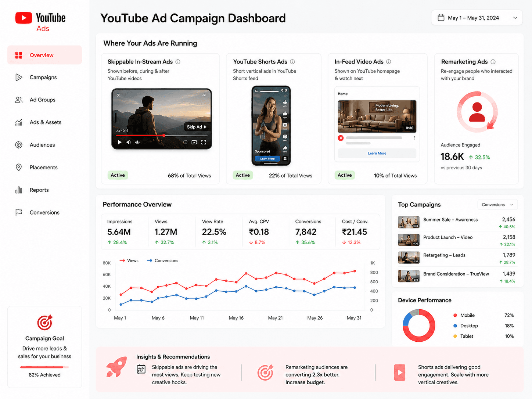Click the Remarketing user profile icon
This screenshot has height=399, width=532.
tap(477, 112)
